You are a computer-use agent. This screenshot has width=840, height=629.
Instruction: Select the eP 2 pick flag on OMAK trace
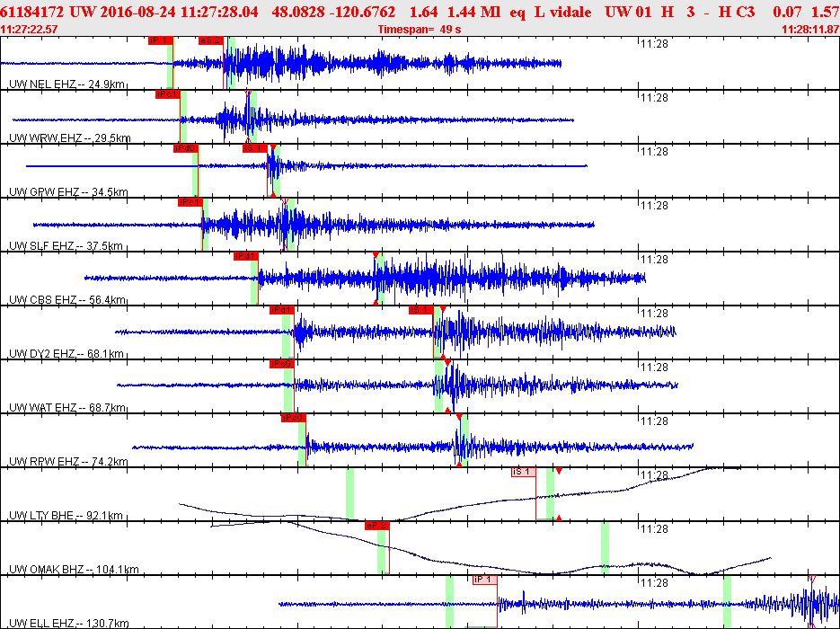pos(377,526)
